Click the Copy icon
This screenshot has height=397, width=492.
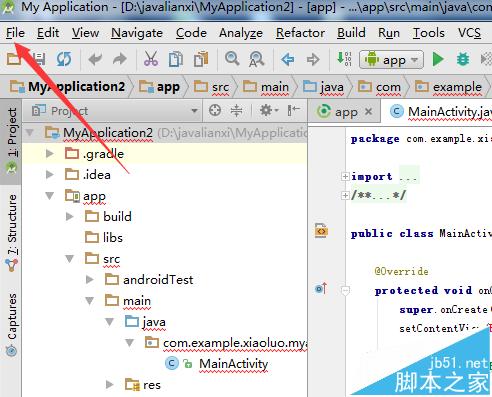point(176,59)
